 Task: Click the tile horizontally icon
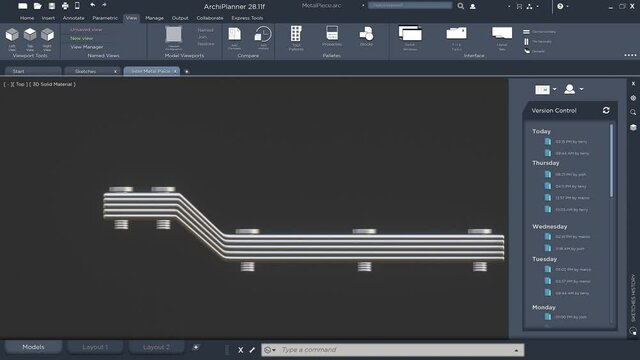(x=527, y=32)
